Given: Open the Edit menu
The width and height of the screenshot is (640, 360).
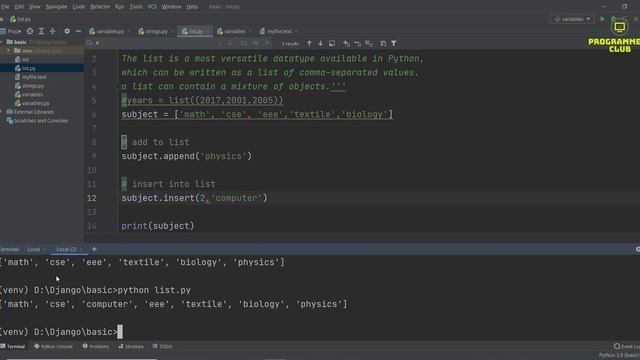Looking at the screenshot, I should click(19, 7).
